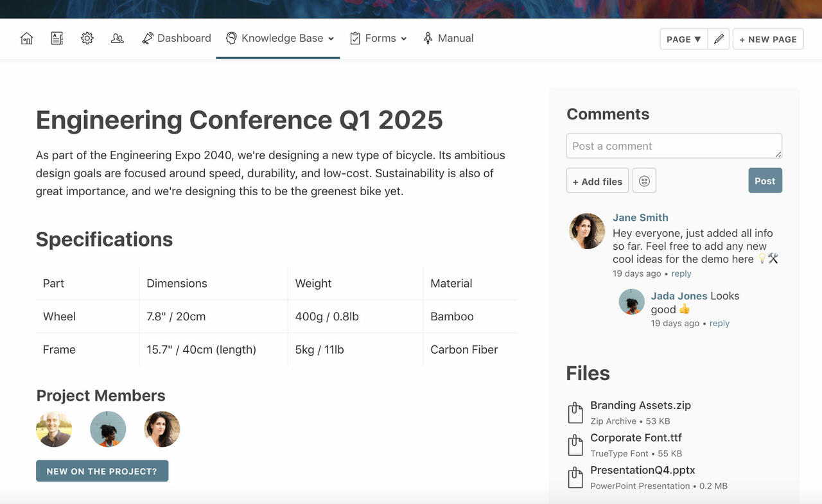The image size is (822, 504).
Task: Click the pencil edit page icon
Action: point(719,39)
